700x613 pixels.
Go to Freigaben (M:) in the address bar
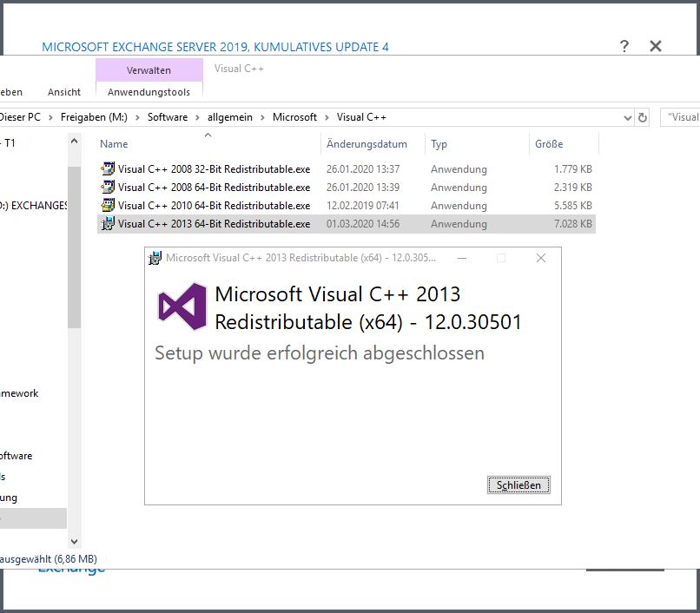(x=94, y=117)
